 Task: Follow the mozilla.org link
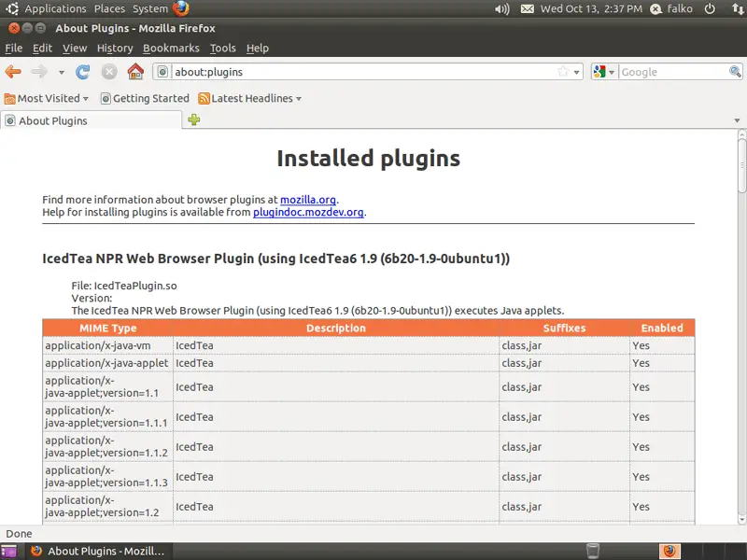(308, 200)
